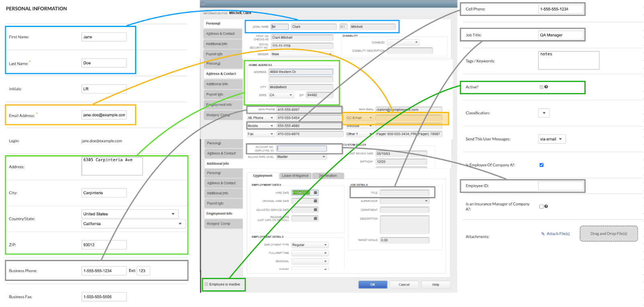Click the ZIP field containing 93013
The height and width of the screenshot is (307, 644).
tap(104, 245)
